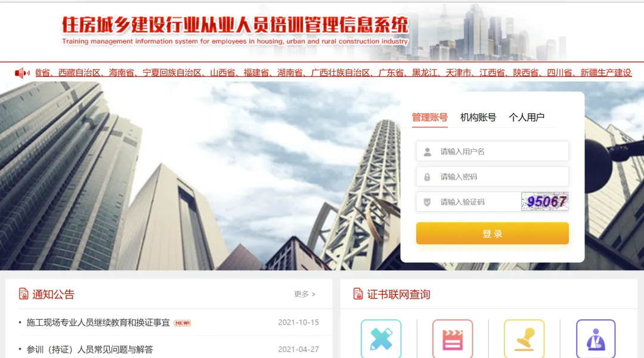Click the orange 登录 button
The image size is (644, 358).
click(x=493, y=233)
